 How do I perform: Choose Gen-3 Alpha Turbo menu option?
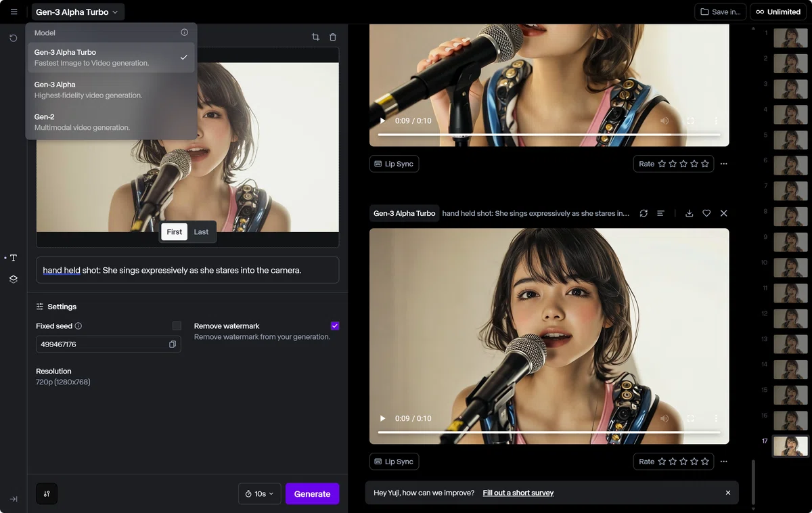click(x=112, y=58)
